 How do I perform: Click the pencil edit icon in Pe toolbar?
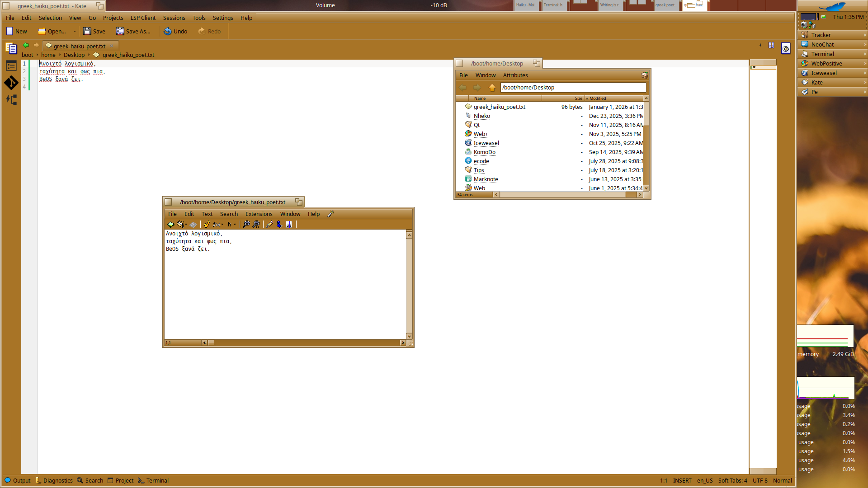[269, 224]
